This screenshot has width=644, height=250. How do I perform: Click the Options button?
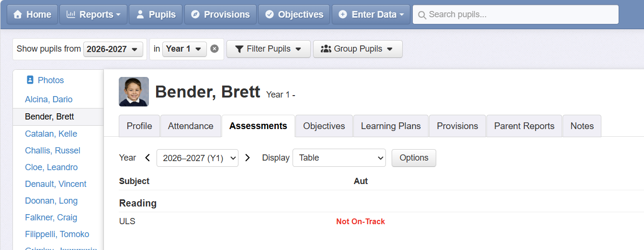click(414, 158)
